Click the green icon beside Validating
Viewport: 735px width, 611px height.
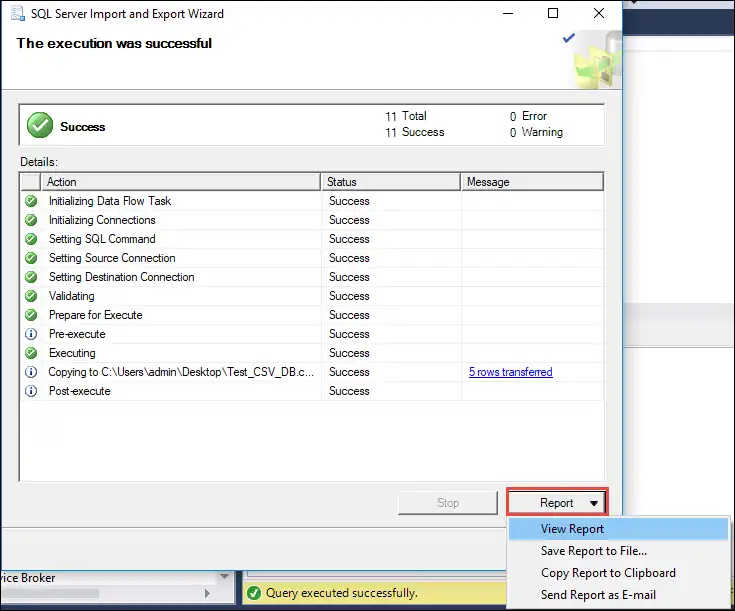click(31, 296)
